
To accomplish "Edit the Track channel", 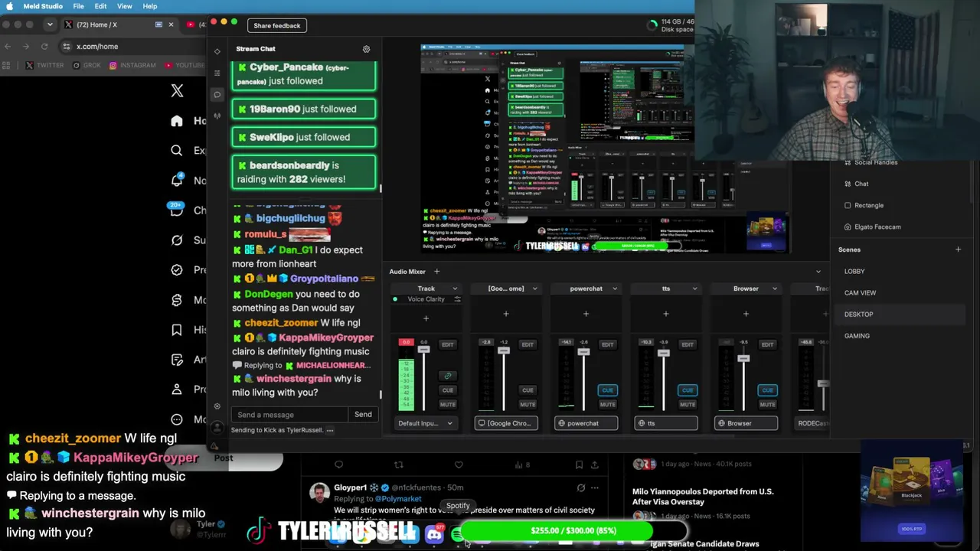I will [x=448, y=345].
